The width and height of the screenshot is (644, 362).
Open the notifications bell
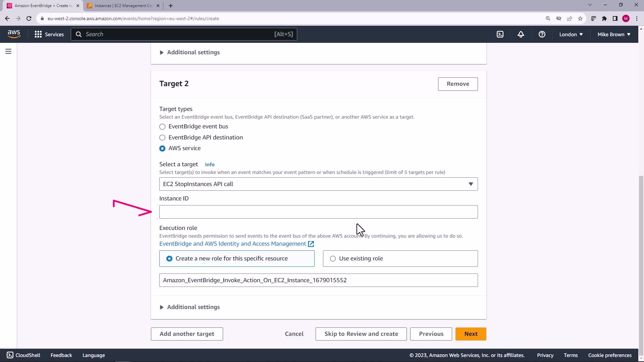tap(521, 34)
